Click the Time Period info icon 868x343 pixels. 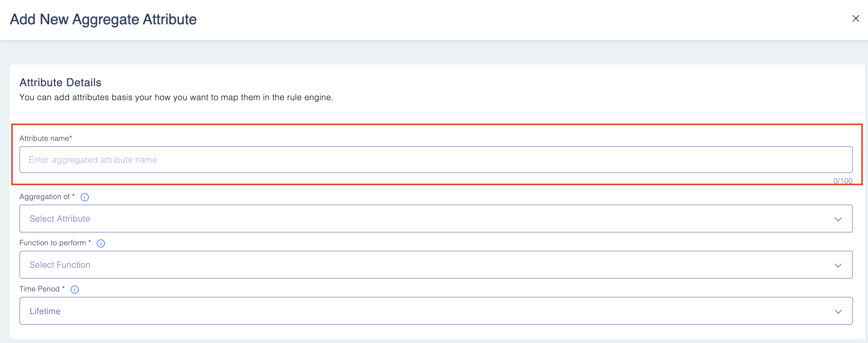(74, 290)
